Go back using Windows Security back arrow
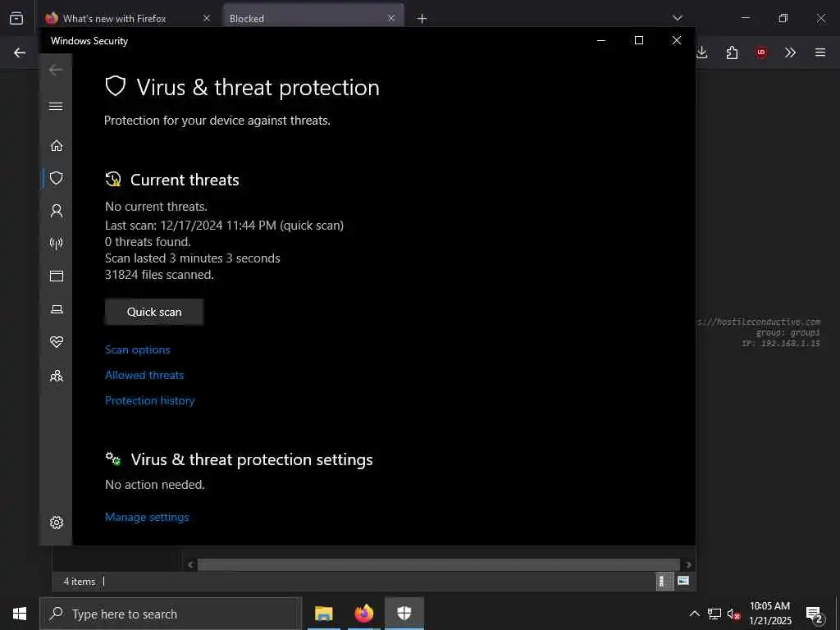 click(x=56, y=70)
